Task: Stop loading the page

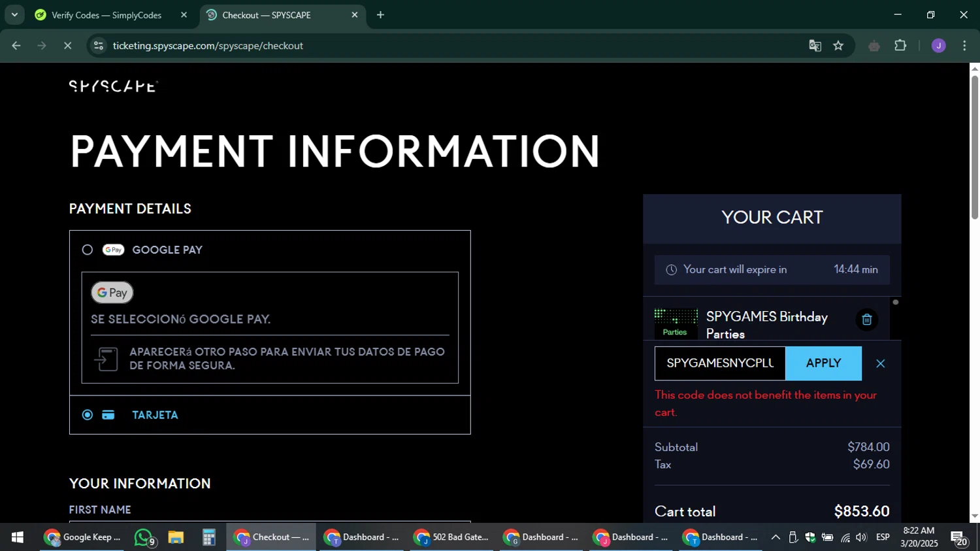Action: click(67, 46)
